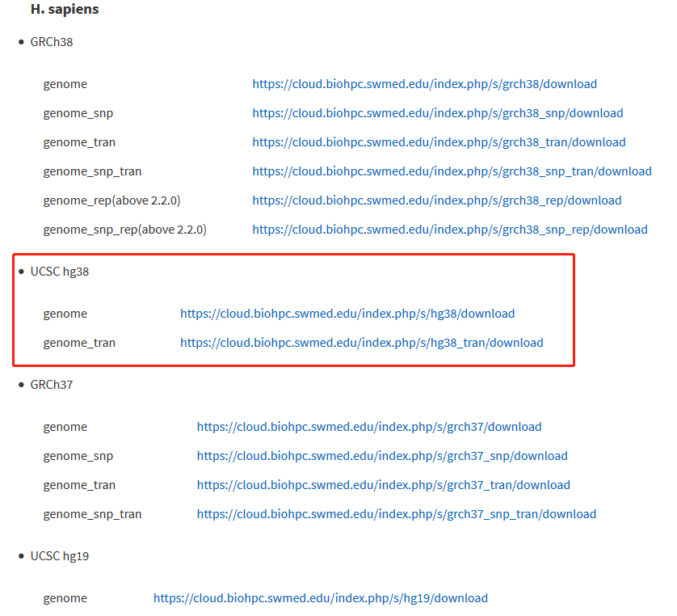Open the grch38_tran download link
Screen dimensions: 677x616
[x=439, y=142]
